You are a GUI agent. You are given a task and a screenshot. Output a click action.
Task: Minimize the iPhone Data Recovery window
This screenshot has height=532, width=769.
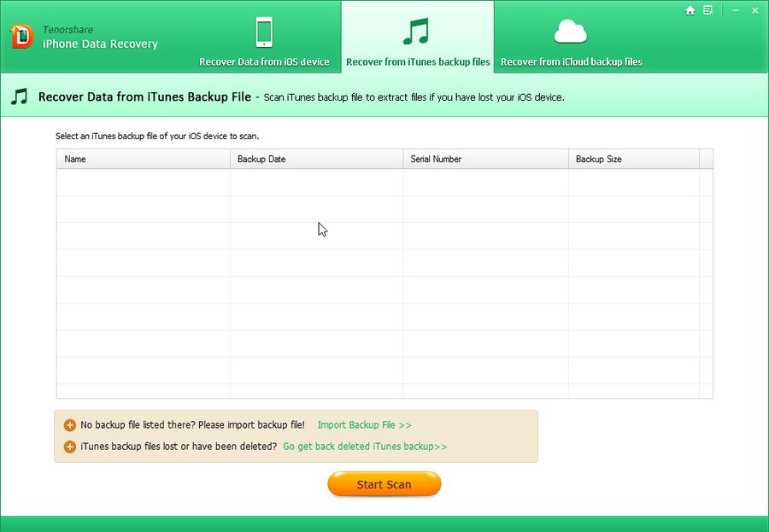(x=737, y=10)
